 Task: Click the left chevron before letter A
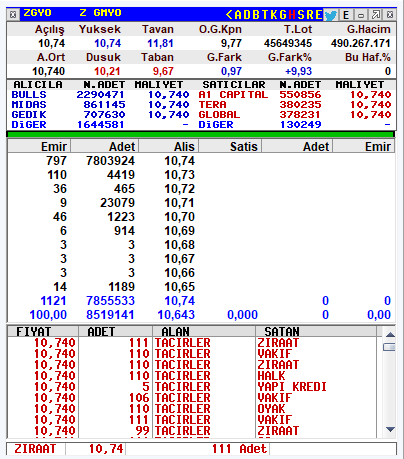(x=229, y=15)
